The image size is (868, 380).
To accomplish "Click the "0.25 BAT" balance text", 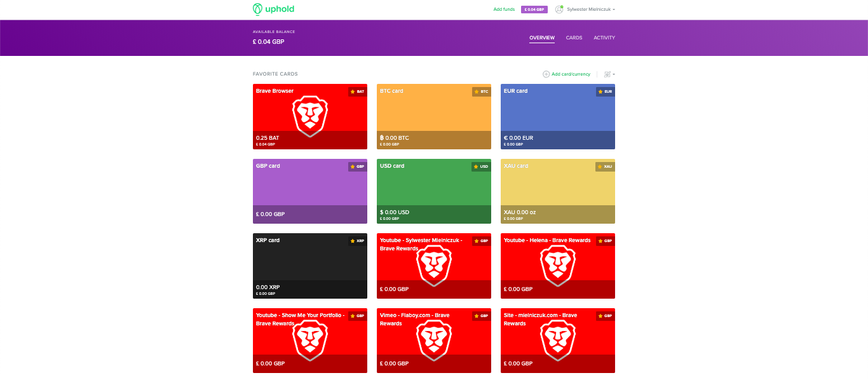I will (x=268, y=138).
